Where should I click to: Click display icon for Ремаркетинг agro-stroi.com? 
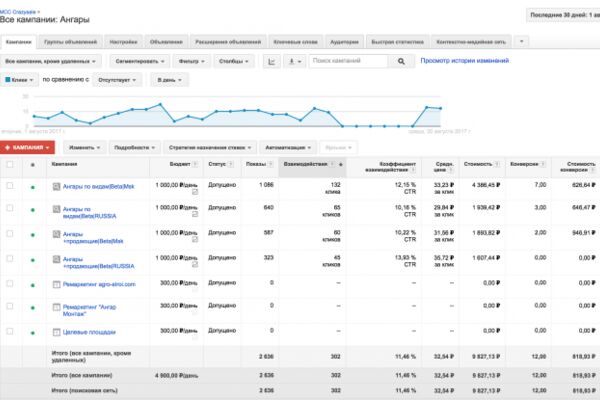point(56,285)
